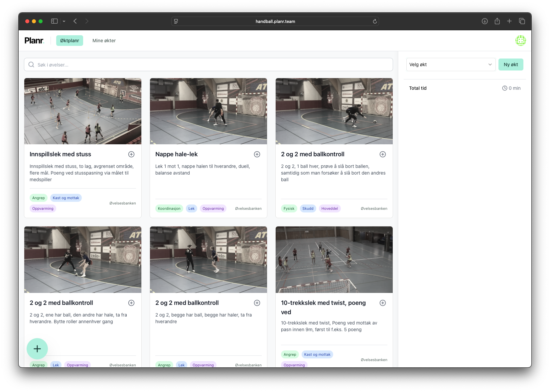Open the user avatar in top right
The width and height of the screenshot is (550, 392).
point(520,41)
